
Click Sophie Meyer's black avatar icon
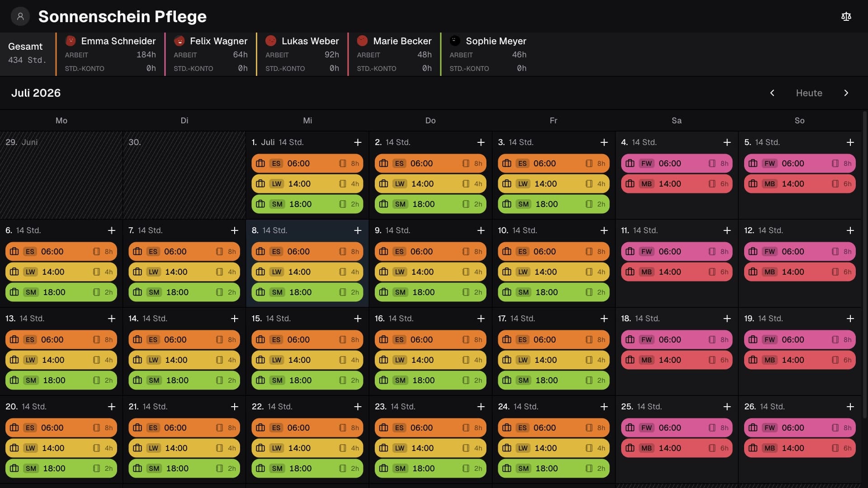455,41
